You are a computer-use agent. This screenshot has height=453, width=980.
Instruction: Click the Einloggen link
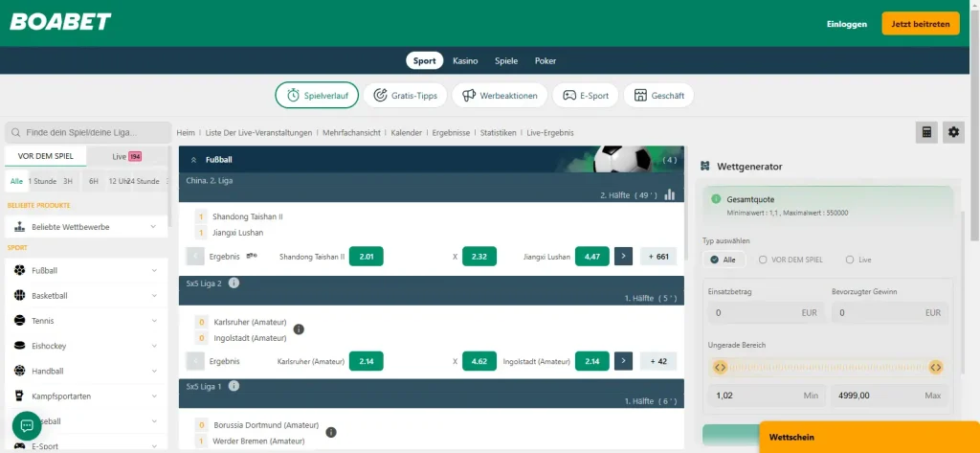(847, 24)
